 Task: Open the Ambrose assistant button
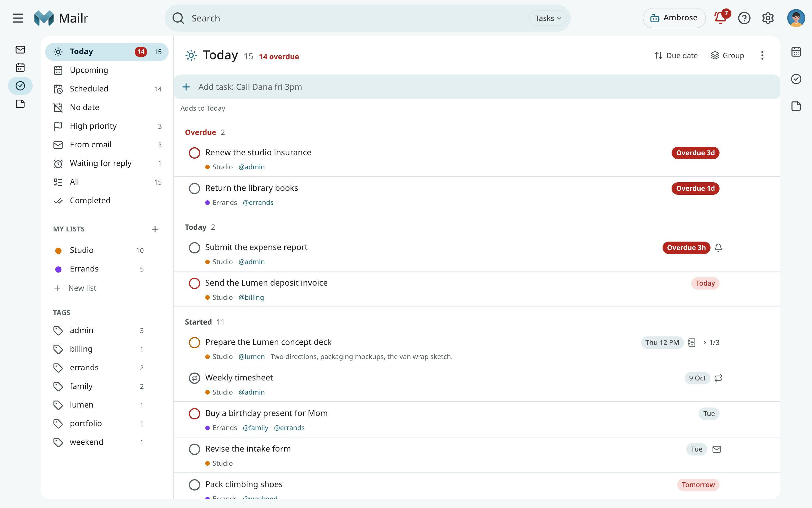[x=674, y=18]
